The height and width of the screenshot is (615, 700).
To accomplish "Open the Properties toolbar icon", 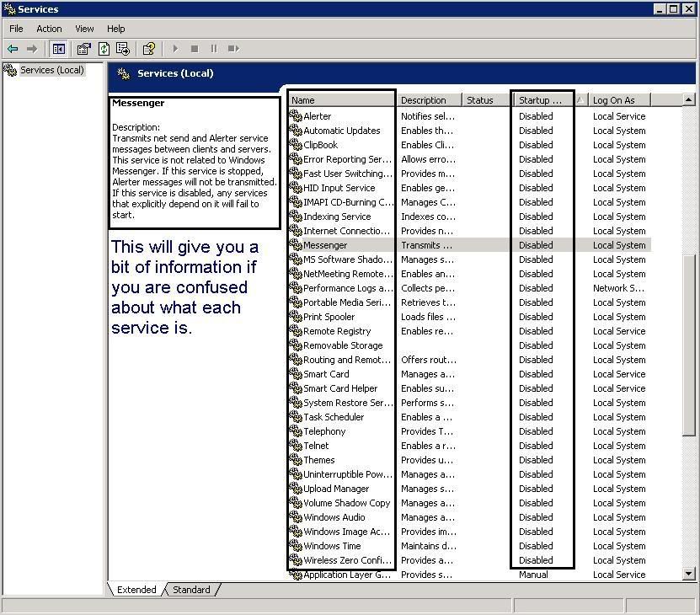I will [84, 49].
